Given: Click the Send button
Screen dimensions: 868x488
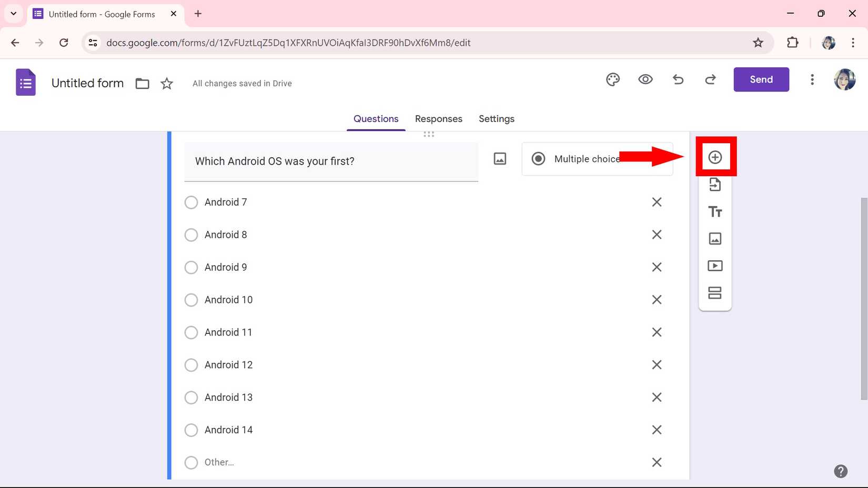Looking at the screenshot, I should point(761,79).
